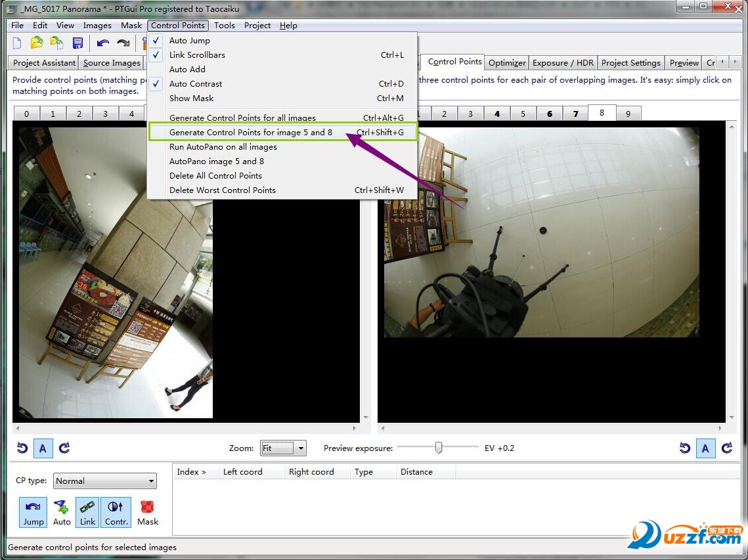Select Delete Worst Control Points
Viewport: 748px width, 560px height.
(283, 190)
